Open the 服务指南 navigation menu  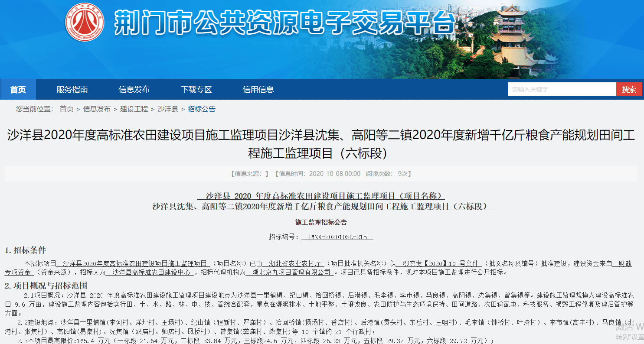[x=72, y=90]
